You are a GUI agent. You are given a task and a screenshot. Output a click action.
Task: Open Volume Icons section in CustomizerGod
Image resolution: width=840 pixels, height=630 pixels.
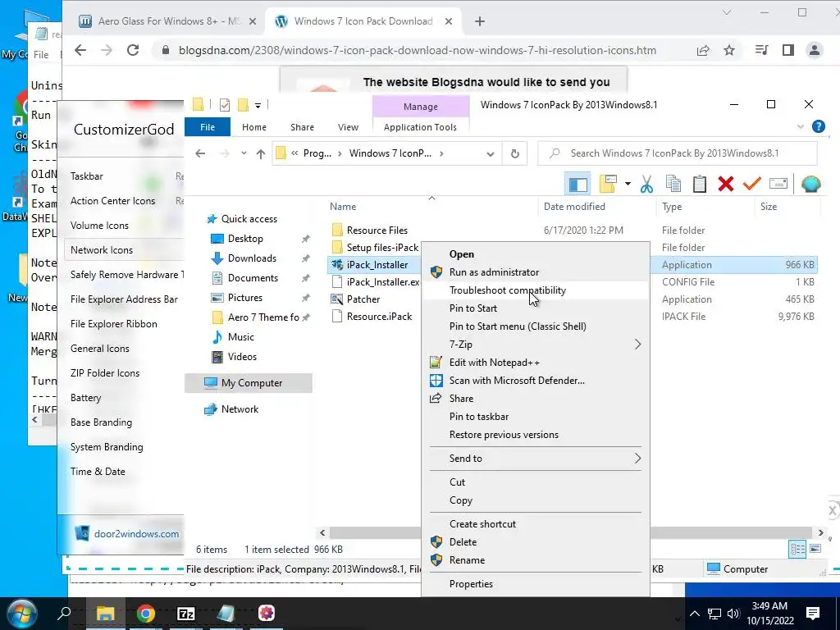99,226
